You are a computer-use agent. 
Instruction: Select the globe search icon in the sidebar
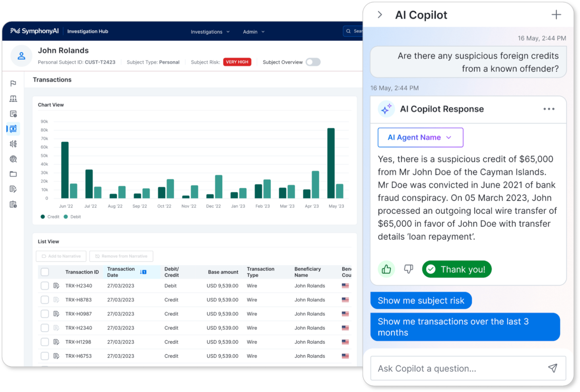(13, 159)
